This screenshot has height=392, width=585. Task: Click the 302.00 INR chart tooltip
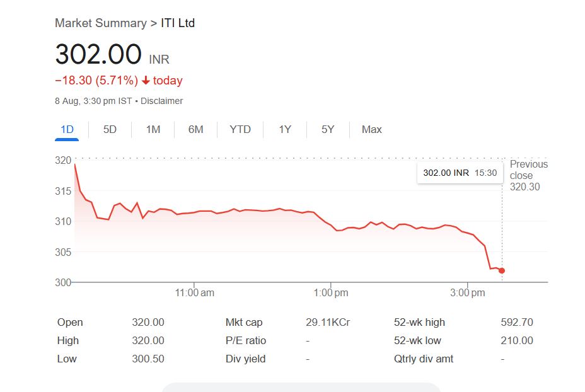click(x=460, y=173)
